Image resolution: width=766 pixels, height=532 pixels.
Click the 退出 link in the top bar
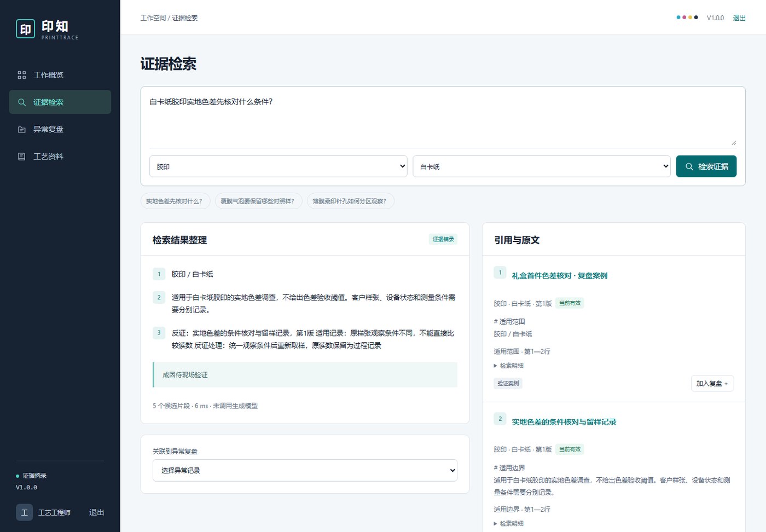739,18
